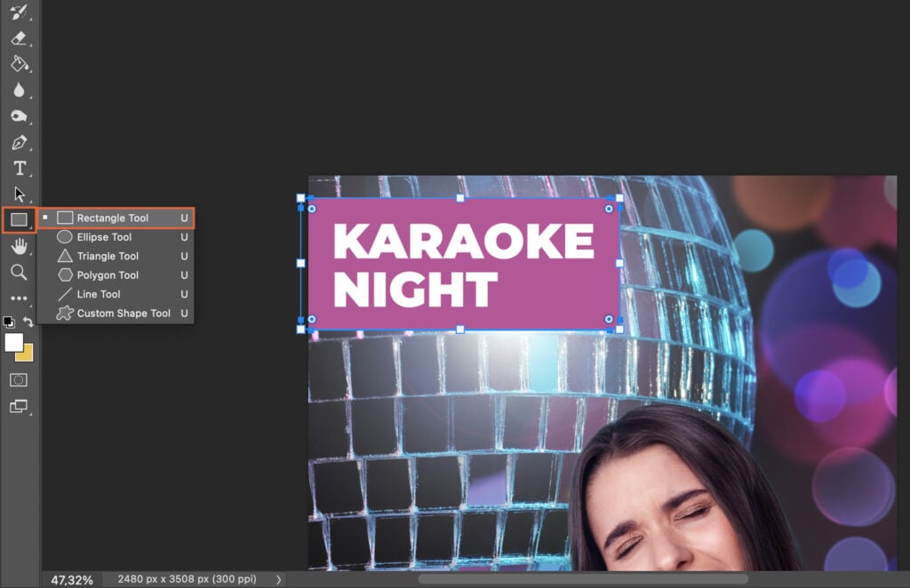
Task: Activate the Blur tool
Action: click(x=20, y=91)
